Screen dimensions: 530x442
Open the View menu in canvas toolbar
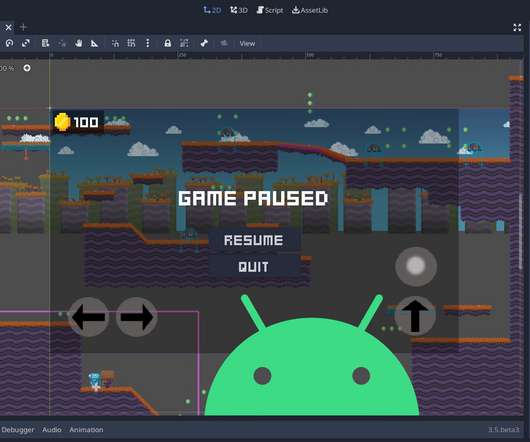tap(247, 44)
